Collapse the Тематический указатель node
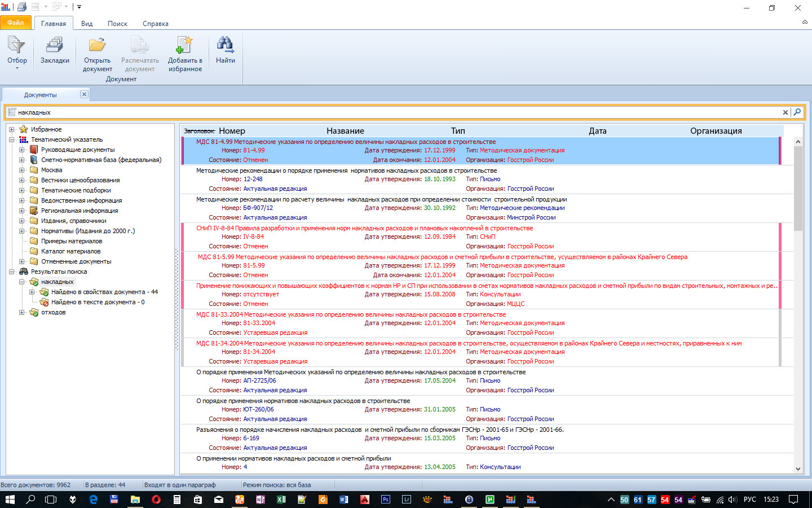 click(x=11, y=139)
